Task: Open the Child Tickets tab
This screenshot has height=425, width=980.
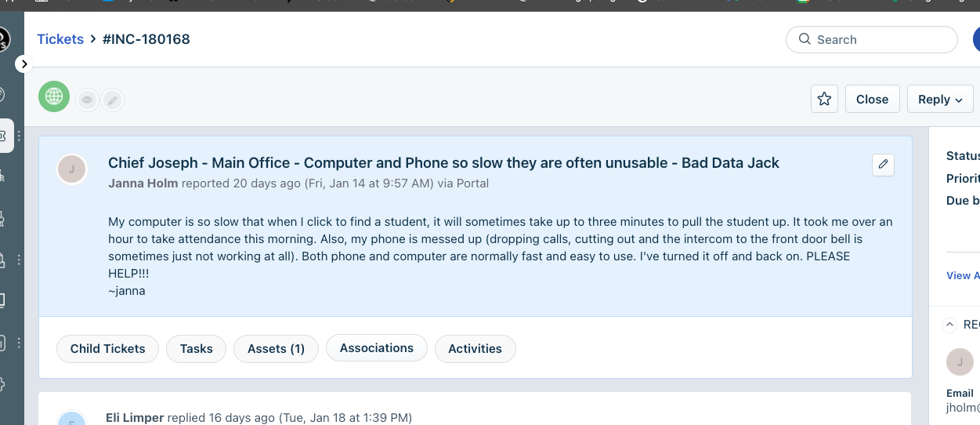Action: point(107,349)
